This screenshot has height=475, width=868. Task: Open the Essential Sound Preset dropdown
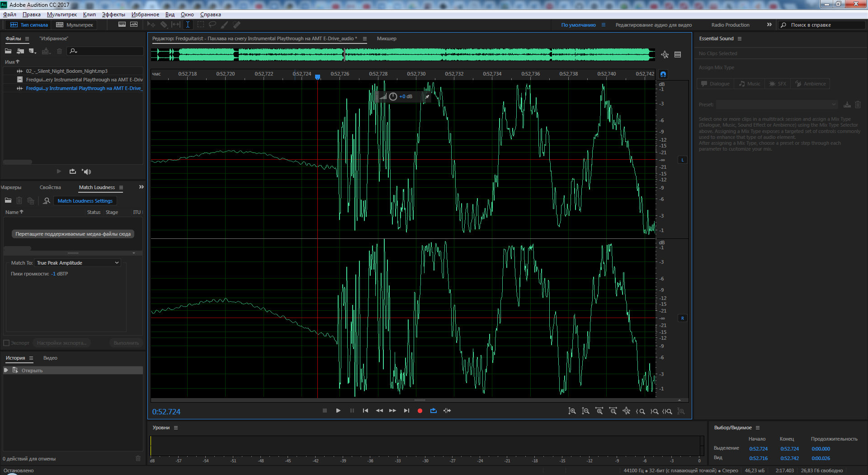click(777, 104)
